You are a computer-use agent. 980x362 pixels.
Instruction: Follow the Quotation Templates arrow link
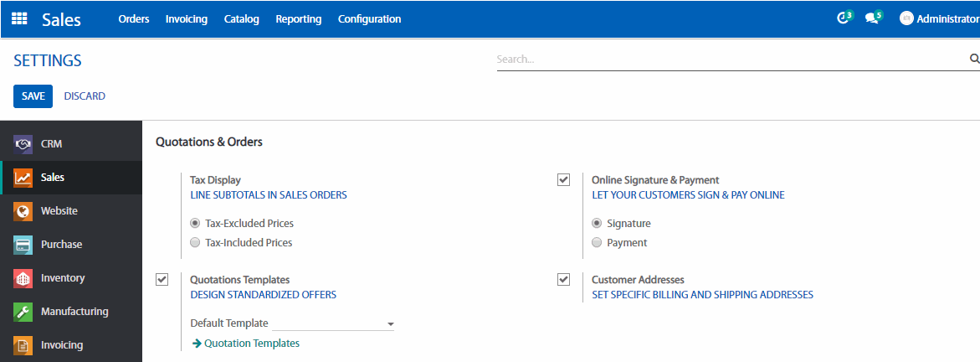pos(246,344)
